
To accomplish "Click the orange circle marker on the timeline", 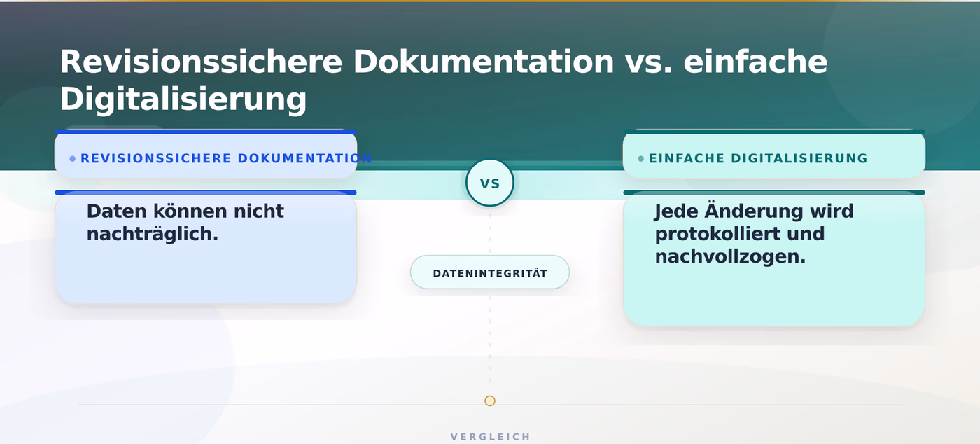I will (x=490, y=401).
